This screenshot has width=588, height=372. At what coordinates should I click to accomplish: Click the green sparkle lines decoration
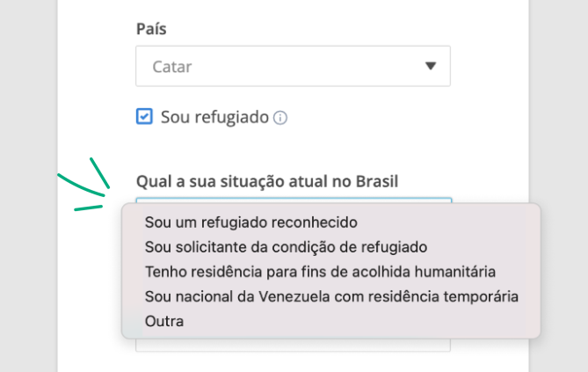click(84, 185)
